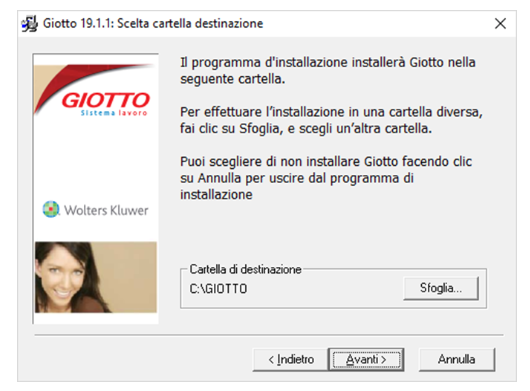Cancel installation with Annulla button
Viewport: 530px width, 391px height.
point(457,360)
